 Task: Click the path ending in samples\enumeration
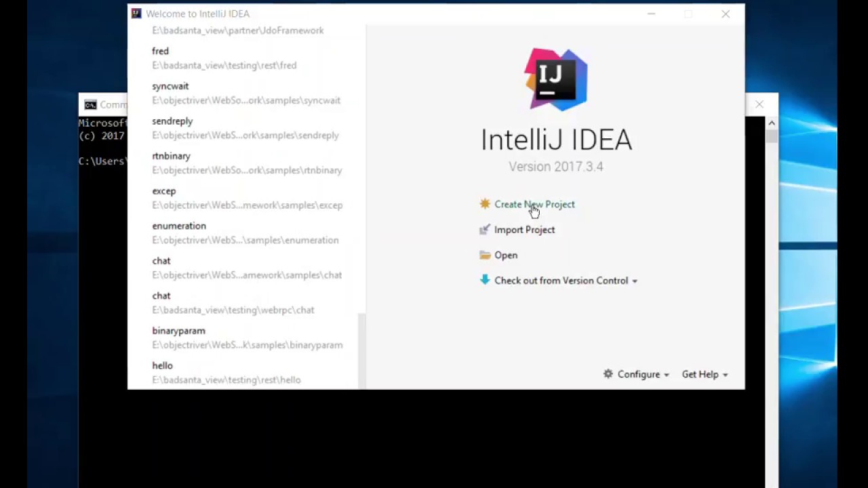(x=245, y=240)
